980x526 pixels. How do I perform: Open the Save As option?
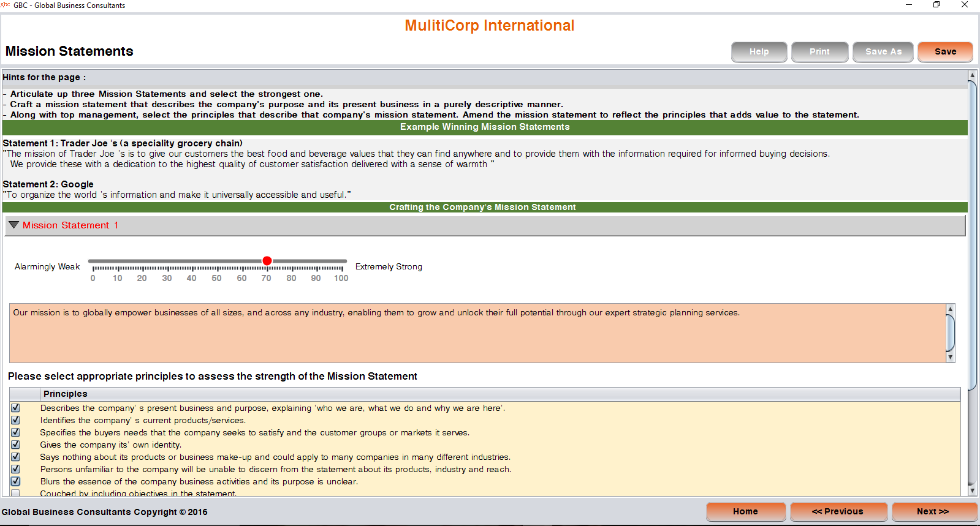(883, 52)
